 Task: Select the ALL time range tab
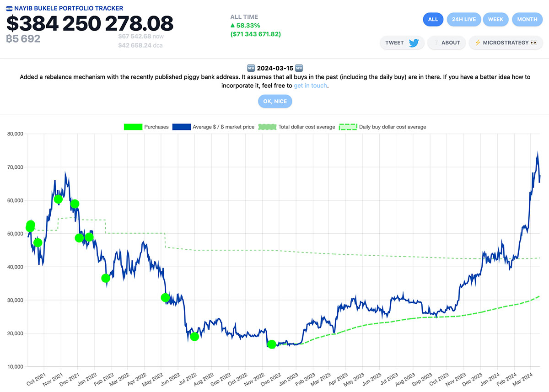click(x=433, y=19)
